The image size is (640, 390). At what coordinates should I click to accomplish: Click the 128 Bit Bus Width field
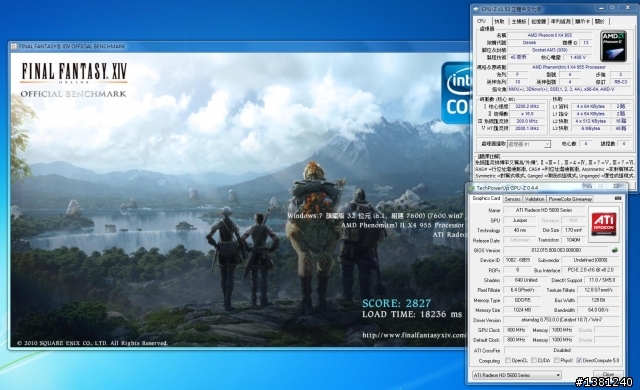598,300
